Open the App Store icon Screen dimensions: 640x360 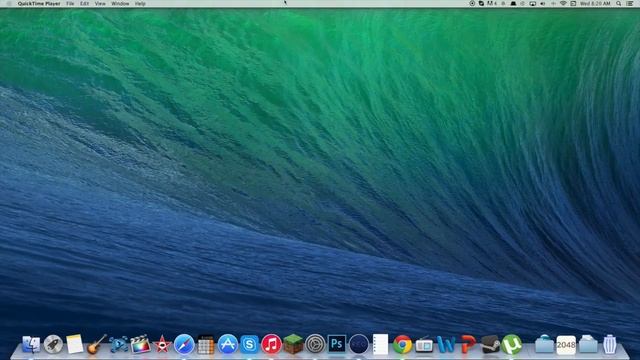tap(228, 344)
